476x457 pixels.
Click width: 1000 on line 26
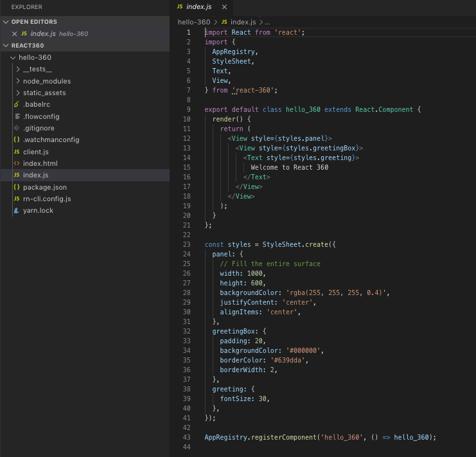click(x=243, y=273)
